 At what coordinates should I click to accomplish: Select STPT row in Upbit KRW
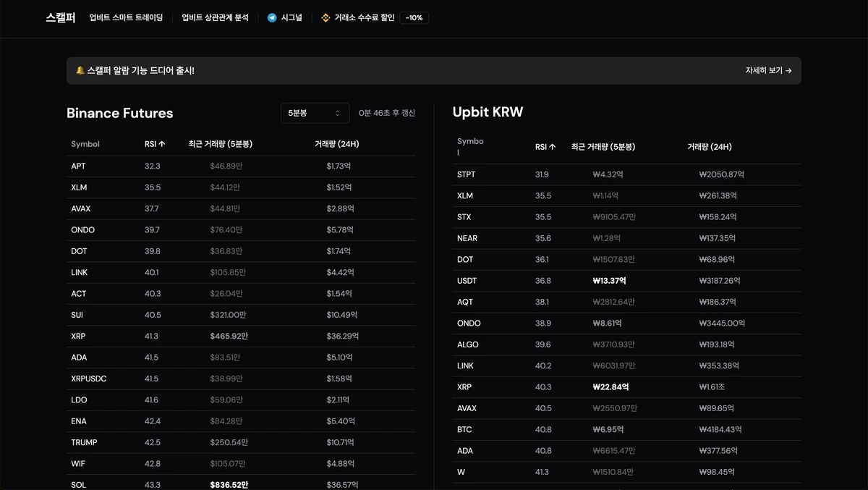click(627, 174)
